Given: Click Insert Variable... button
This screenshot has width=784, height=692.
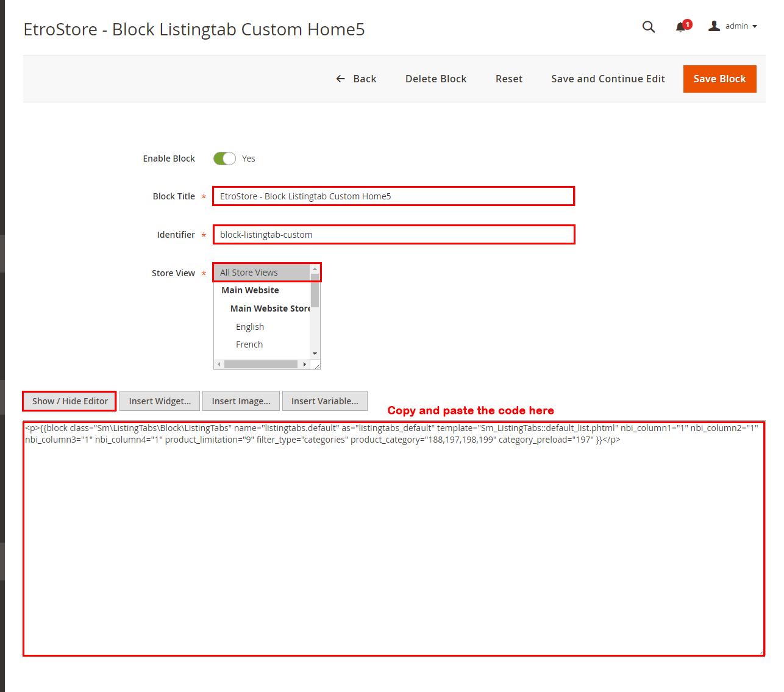Looking at the screenshot, I should pos(325,401).
